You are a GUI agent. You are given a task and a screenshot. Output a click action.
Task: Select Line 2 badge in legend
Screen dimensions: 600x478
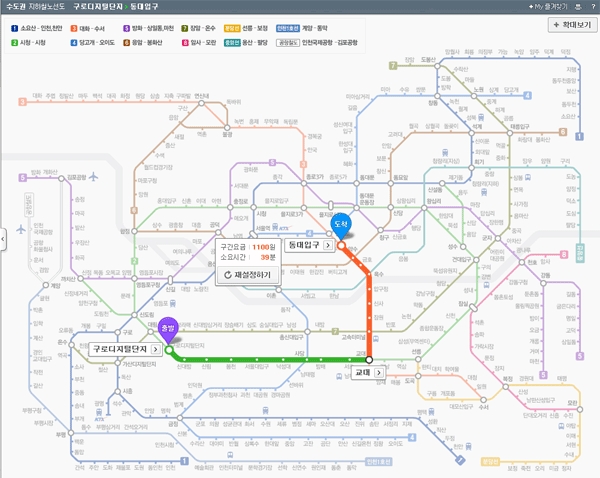point(15,42)
